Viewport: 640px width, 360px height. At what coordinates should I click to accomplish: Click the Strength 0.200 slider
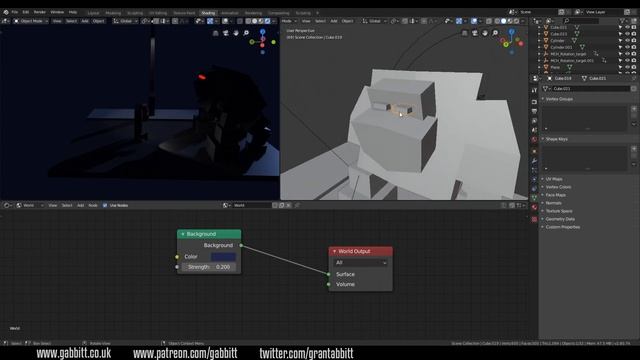click(209, 267)
